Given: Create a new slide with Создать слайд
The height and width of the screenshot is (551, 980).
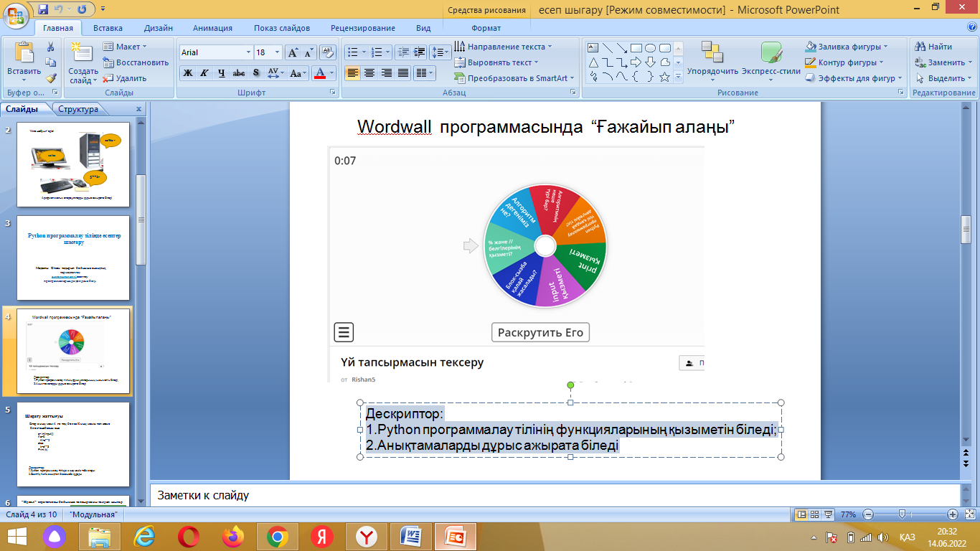Looking at the screenshot, I should pyautogui.click(x=83, y=62).
